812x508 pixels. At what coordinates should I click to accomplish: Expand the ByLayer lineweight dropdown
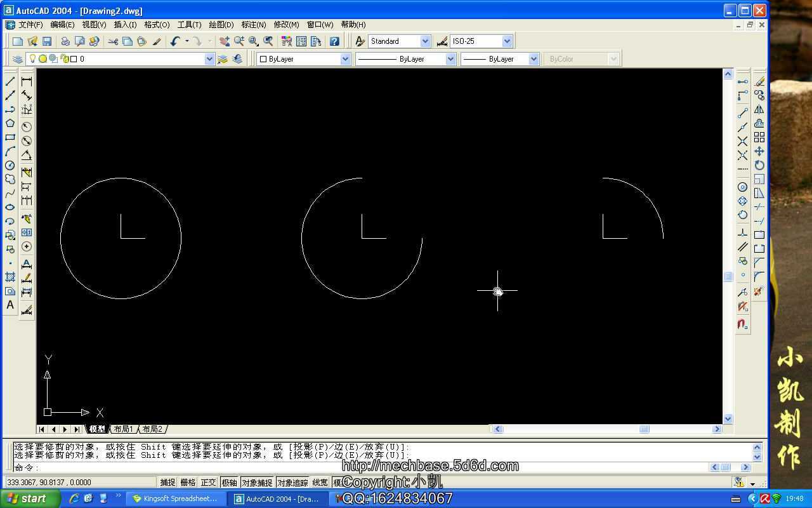click(534, 59)
